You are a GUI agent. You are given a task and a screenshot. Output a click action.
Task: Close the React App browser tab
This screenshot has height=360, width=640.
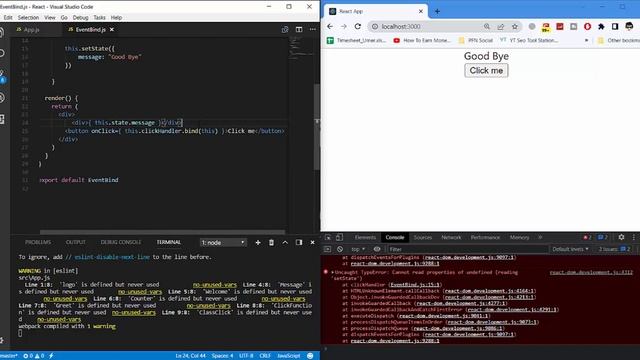[x=421, y=11]
